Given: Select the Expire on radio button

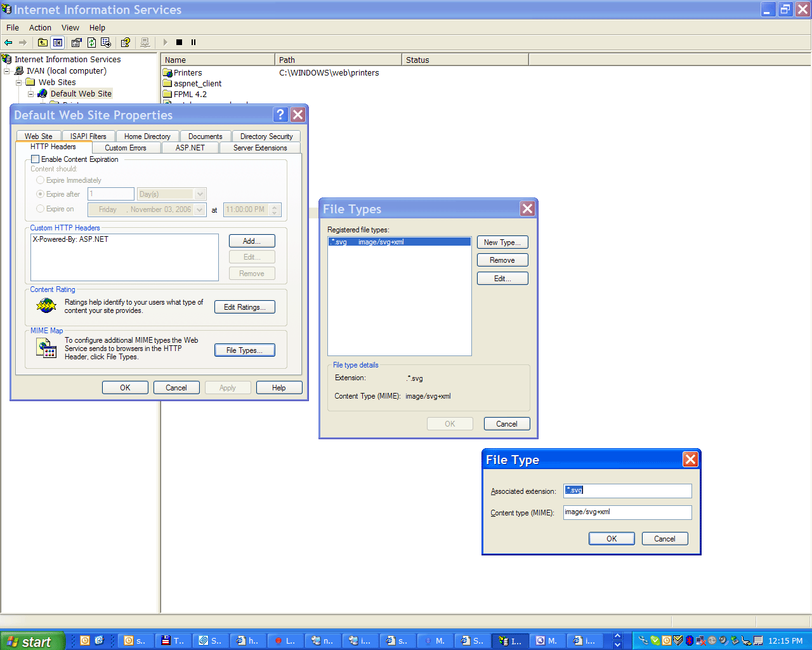Looking at the screenshot, I should click(x=41, y=209).
